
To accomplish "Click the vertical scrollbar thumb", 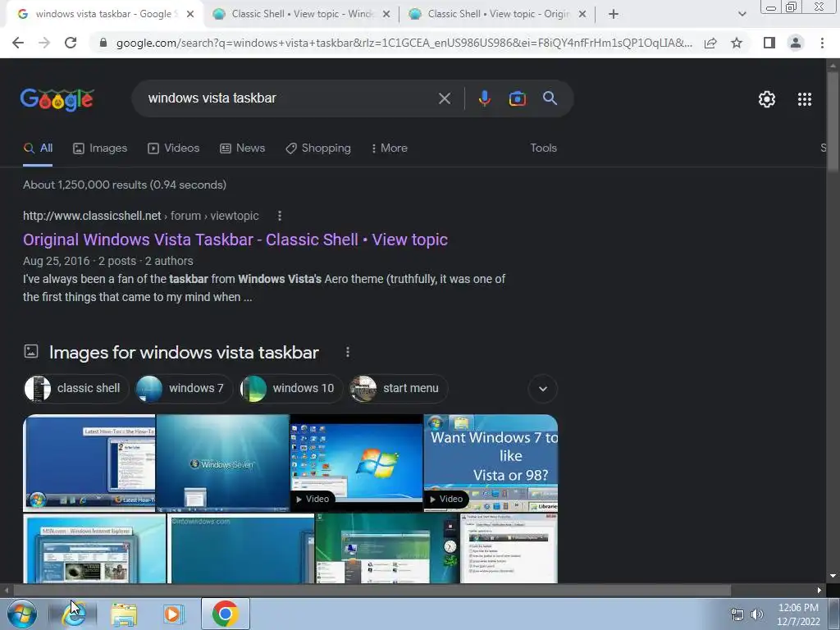I will click(x=833, y=121).
